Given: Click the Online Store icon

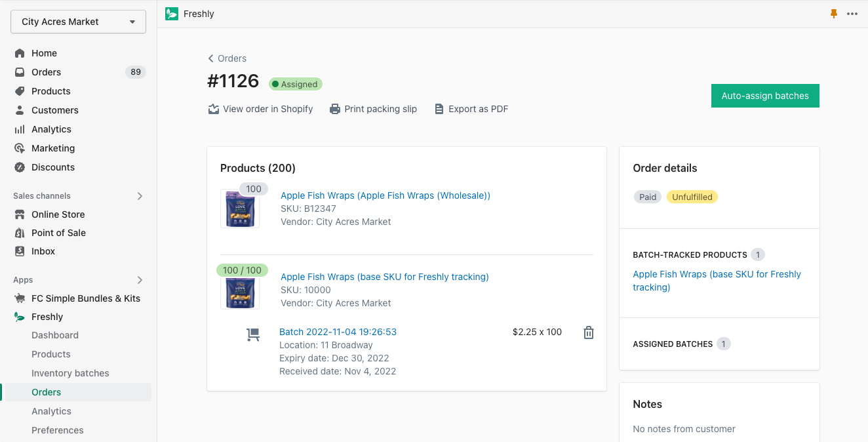Looking at the screenshot, I should (x=20, y=214).
